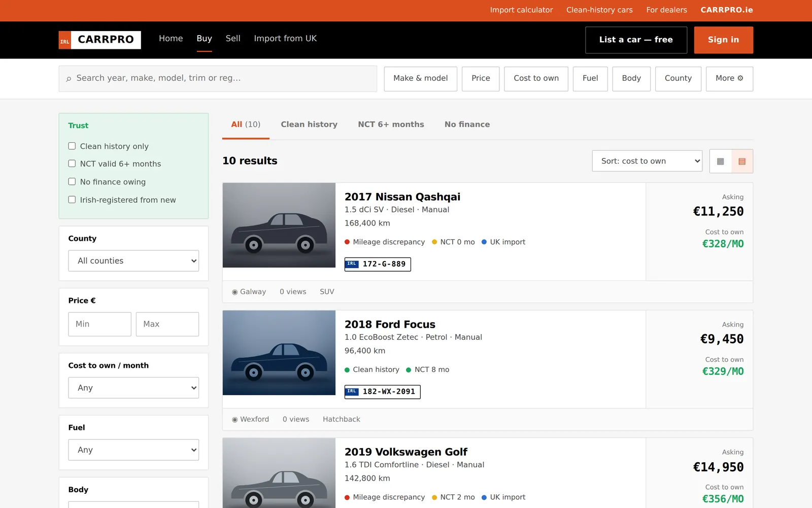The width and height of the screenshot is (812, 508).
Task: Check No finance owing option
Action: 72,182
